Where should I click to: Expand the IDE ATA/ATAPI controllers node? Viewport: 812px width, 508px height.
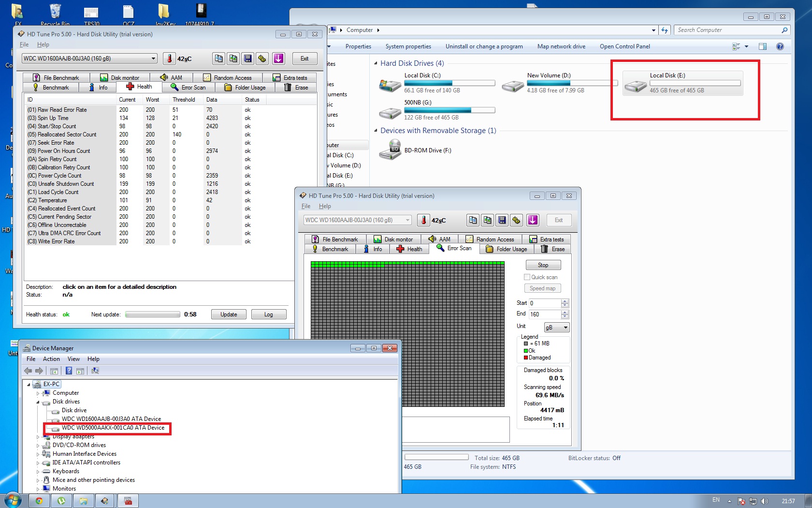[x=38, y=463]
